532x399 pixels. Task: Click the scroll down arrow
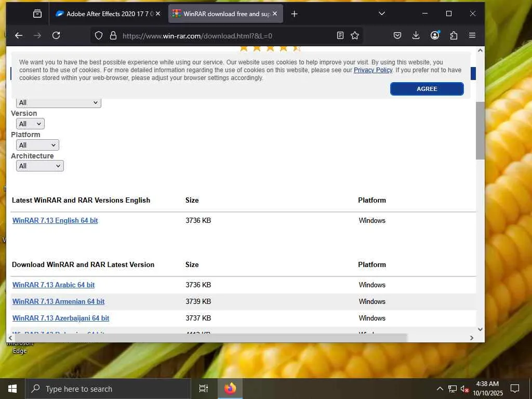480,329
